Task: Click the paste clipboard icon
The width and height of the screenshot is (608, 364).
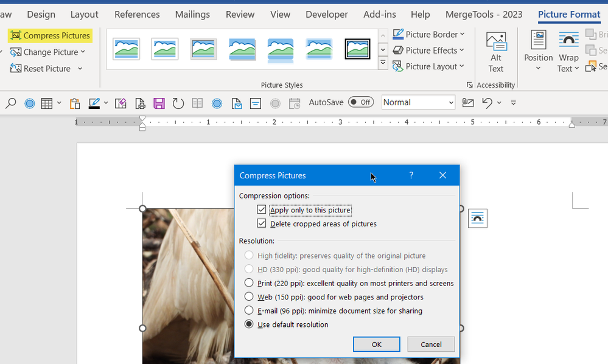Action: tap(75, 103)
